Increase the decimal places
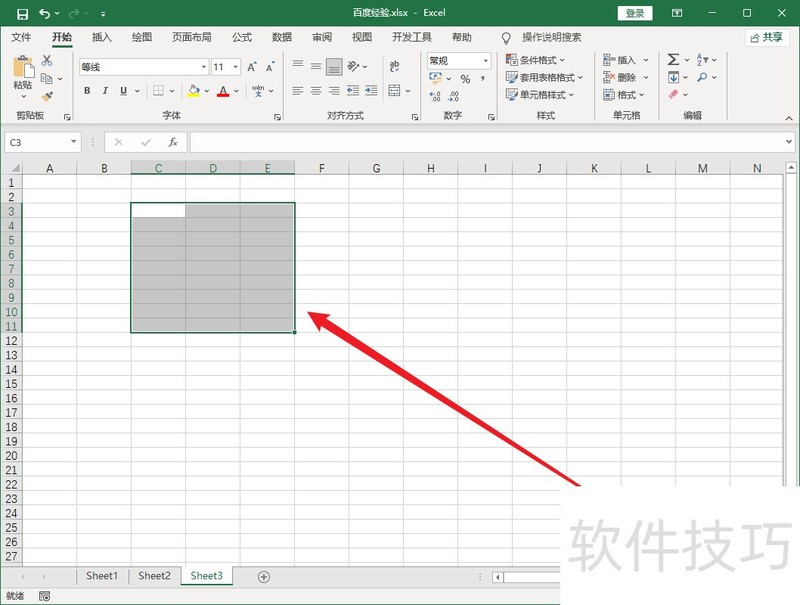800x605 pixels. coord(435,96)
